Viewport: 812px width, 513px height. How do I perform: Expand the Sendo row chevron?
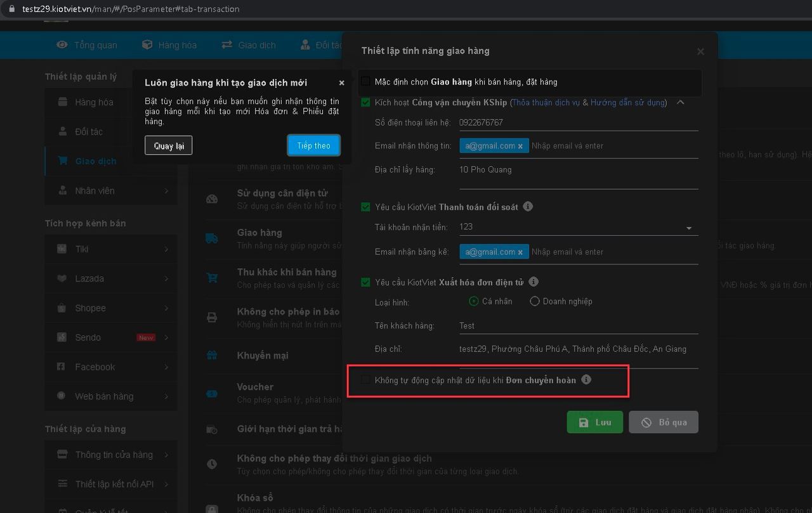point(166,337)
